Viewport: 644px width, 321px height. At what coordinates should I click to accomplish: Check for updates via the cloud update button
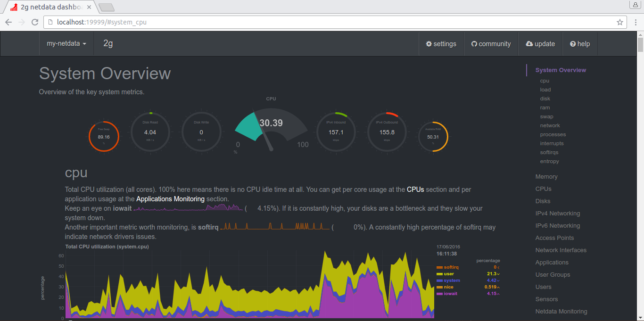(540, 44)
